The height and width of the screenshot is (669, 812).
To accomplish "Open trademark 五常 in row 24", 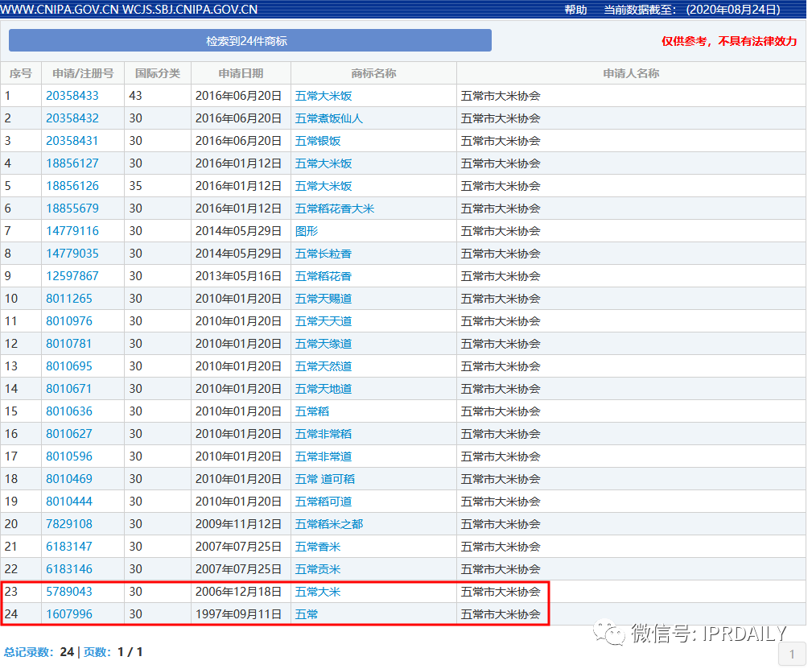I will (x=307, y=614).
